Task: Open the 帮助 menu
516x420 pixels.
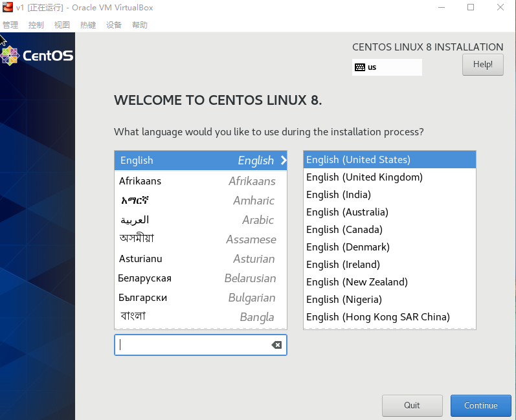Action: pyautogui.click(x=140, y=25)
